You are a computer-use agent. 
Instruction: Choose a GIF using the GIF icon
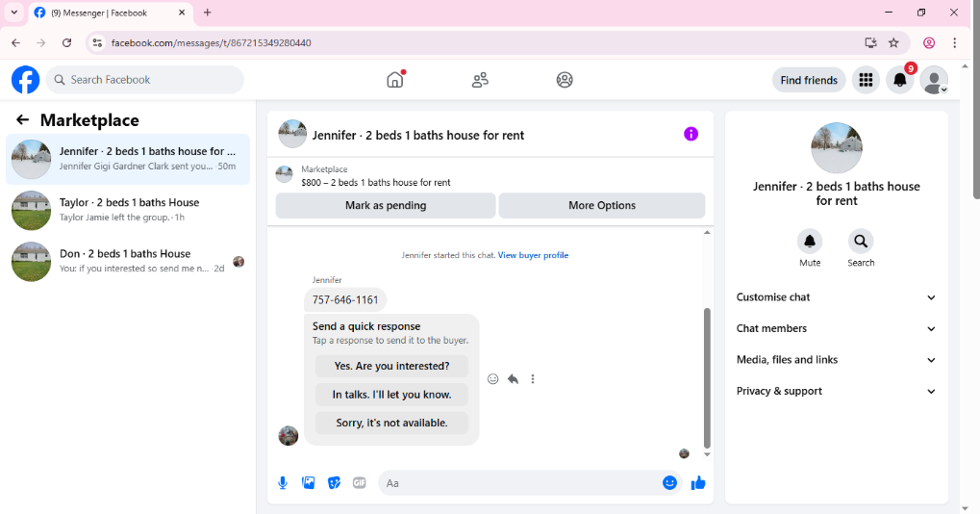point(360,483)
